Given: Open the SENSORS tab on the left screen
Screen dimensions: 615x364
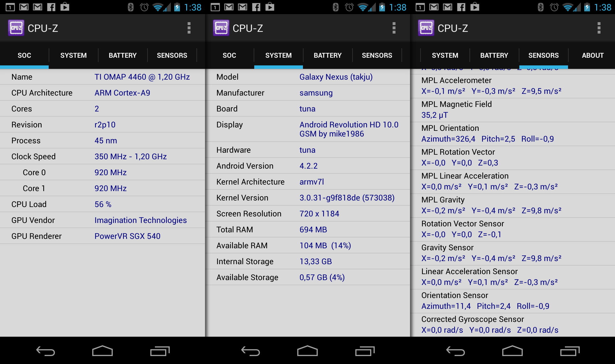Looking at the screenshot, I should click(x=172, y=55).
